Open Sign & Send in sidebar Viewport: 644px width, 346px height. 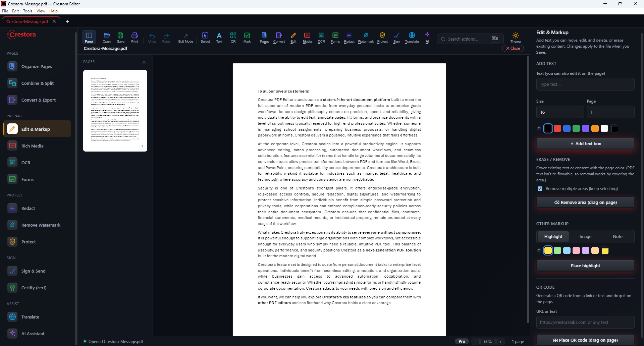point(37,271)
